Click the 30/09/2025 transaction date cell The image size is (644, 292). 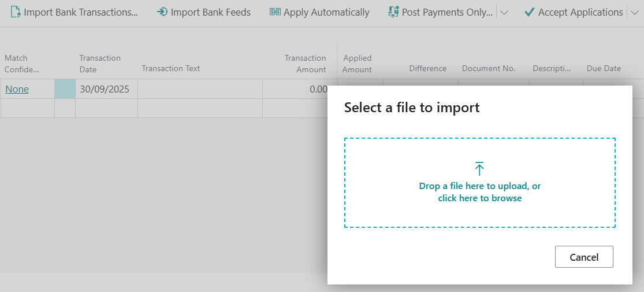[105, 89]
